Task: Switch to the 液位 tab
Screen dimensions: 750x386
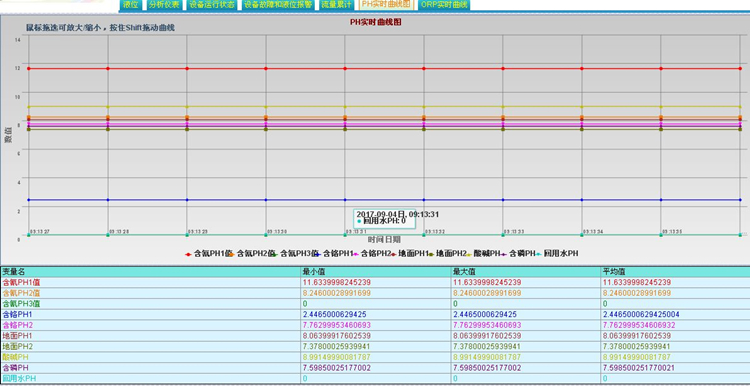Action: 131,5
